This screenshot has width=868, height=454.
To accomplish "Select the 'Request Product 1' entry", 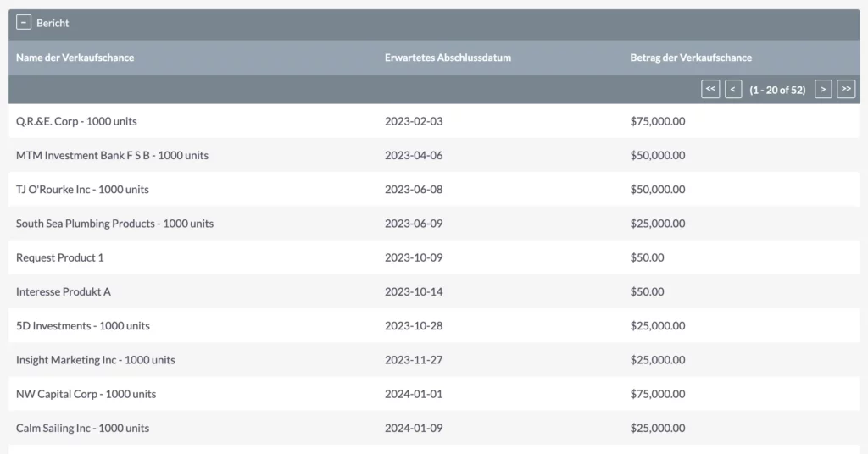I will click(60, 257).
